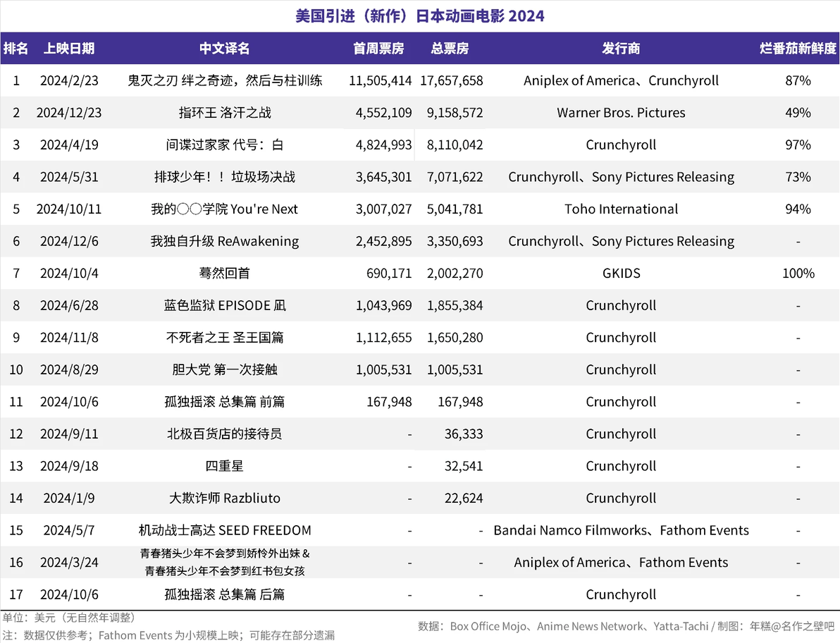Click distributor Warner Bros. Pictures

621,113
